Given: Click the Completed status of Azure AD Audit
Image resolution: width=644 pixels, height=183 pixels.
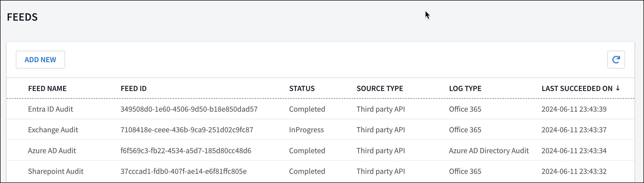Looking at the screenshot, I should point(307,151).
